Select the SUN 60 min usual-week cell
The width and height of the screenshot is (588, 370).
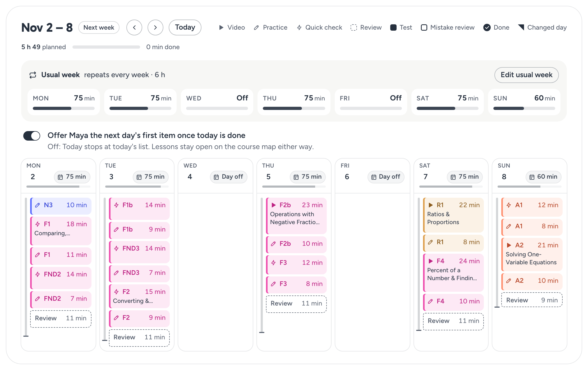click(x=524, y=102)
